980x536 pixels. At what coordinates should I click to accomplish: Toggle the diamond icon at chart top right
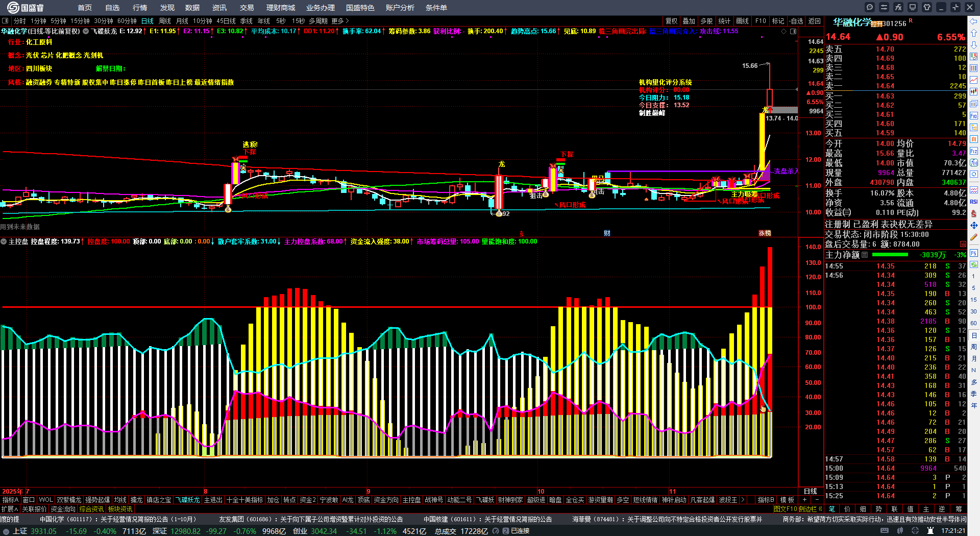tap(784, 31)
